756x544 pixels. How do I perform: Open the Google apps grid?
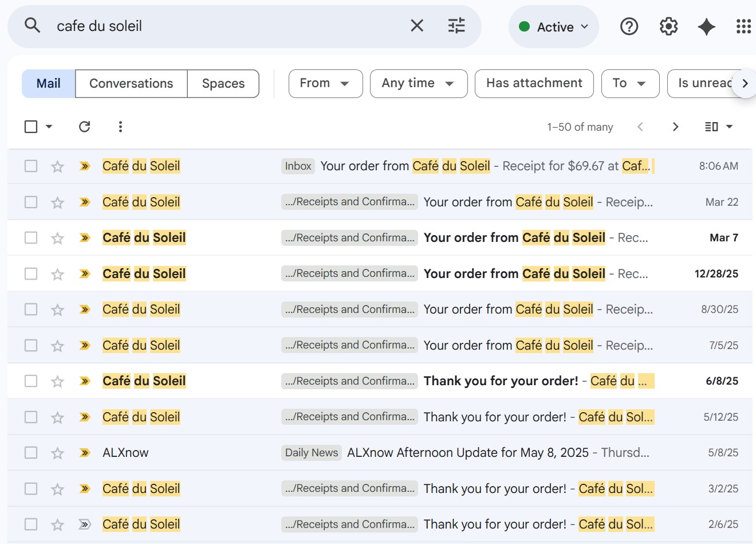[743, 26]
